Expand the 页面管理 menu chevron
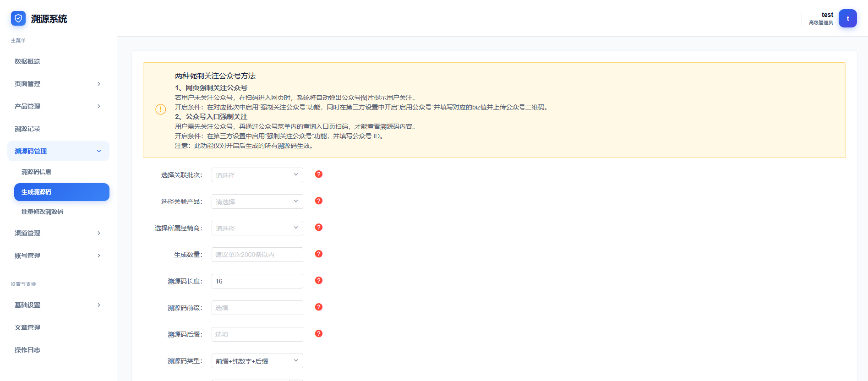The image size is (868, 381). 99,84
